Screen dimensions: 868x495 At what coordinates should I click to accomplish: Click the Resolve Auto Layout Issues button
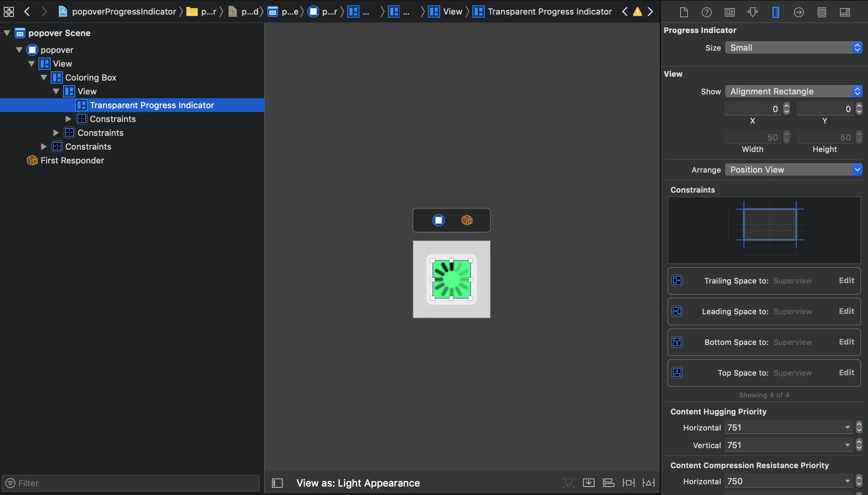[x=649, y=483]
